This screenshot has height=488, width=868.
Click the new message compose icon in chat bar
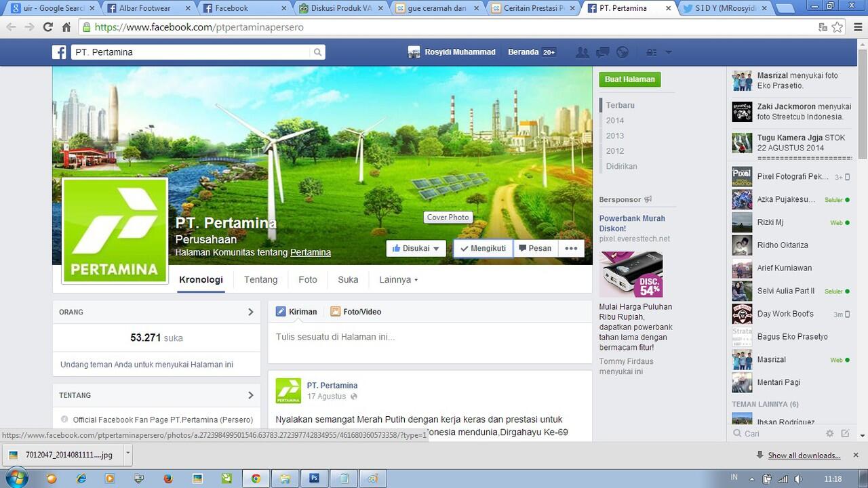coord(845,433)
